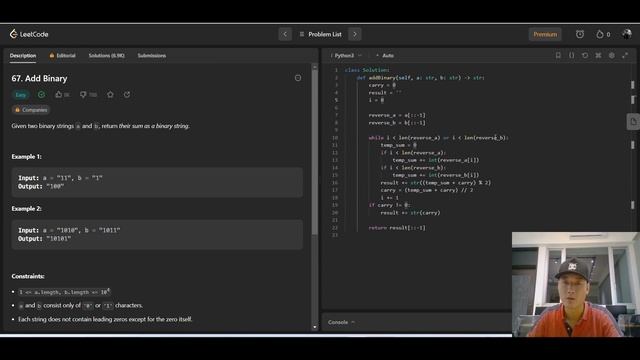
Task: Click the problem title 67. Add Binary
Action: click(x=39, y=78)
